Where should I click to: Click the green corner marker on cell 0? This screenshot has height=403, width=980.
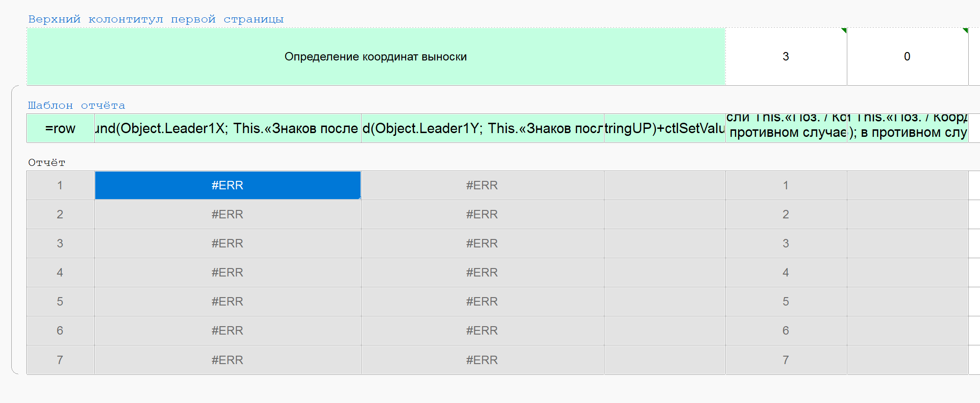(965, 30)
